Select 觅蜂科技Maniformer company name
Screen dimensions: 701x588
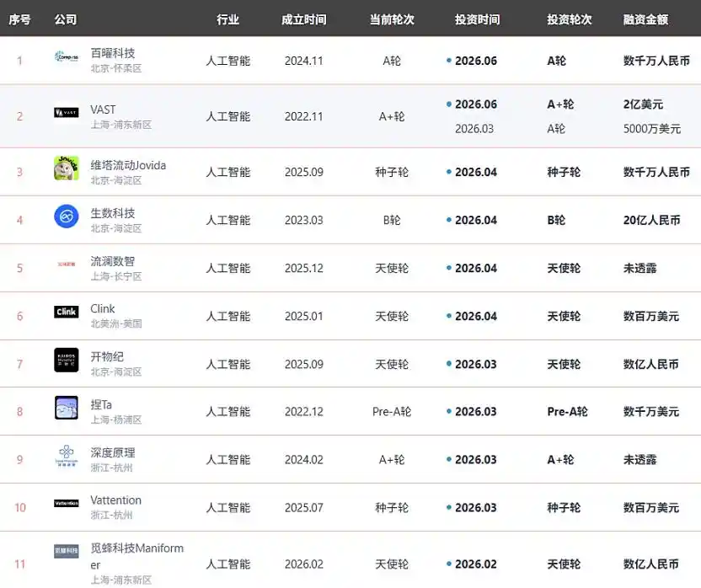pos(137,556)
